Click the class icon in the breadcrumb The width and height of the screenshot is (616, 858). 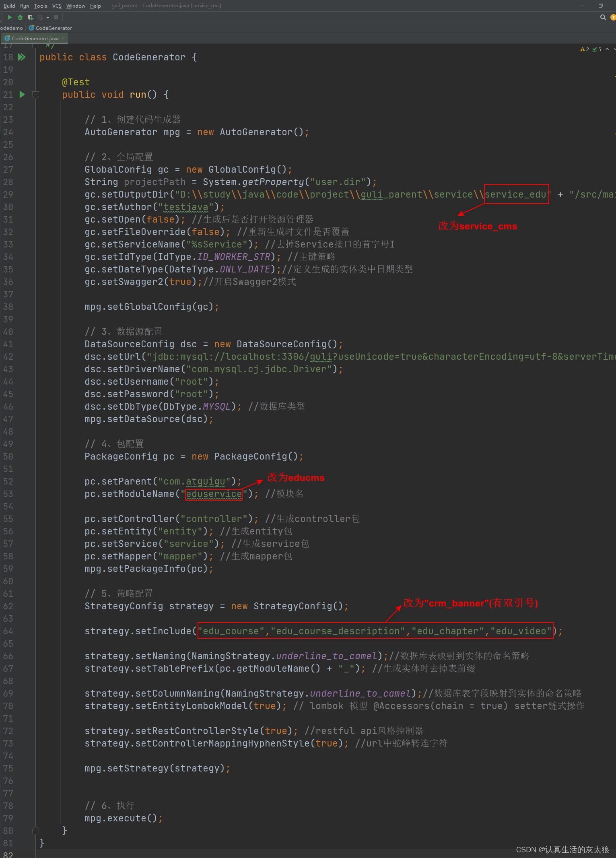point(31,28)
